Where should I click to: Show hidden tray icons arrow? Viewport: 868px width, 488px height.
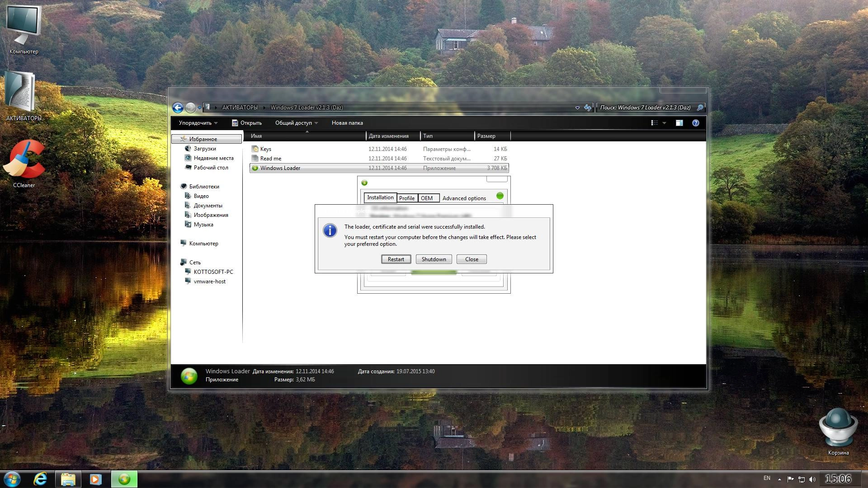pyautogui.click(x=779, y=479)
